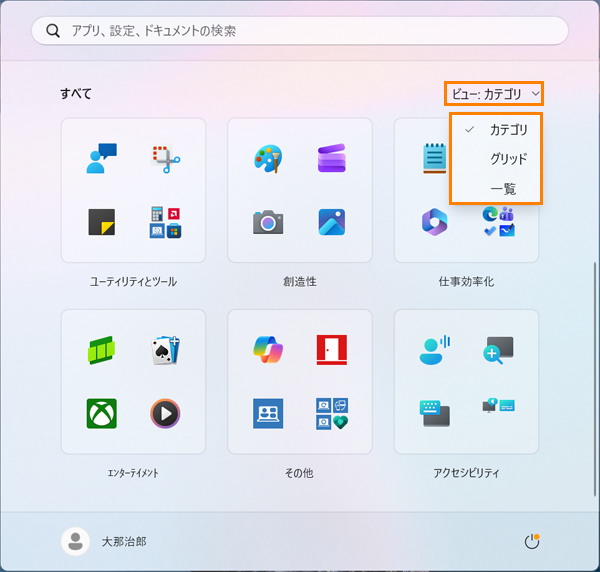
Task: Open the 仕事効率化 category label
Action: click(466, 282)
